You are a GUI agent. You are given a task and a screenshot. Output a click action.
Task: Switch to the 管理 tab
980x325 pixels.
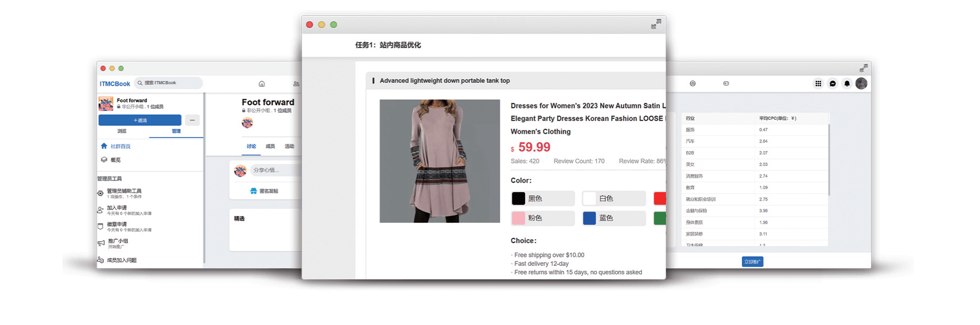click(176, 131)
